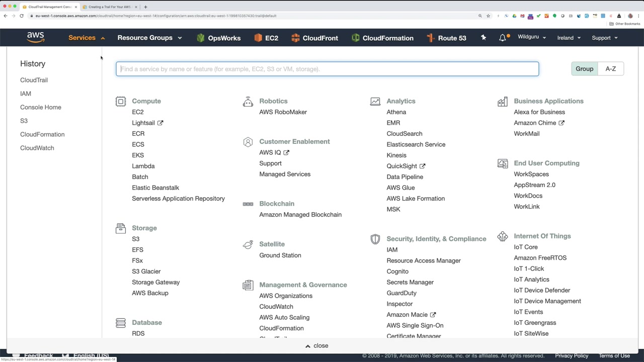Open the CloudFront shortcut icon
Screen dimensions: 644x362
[x=295, y=38]
